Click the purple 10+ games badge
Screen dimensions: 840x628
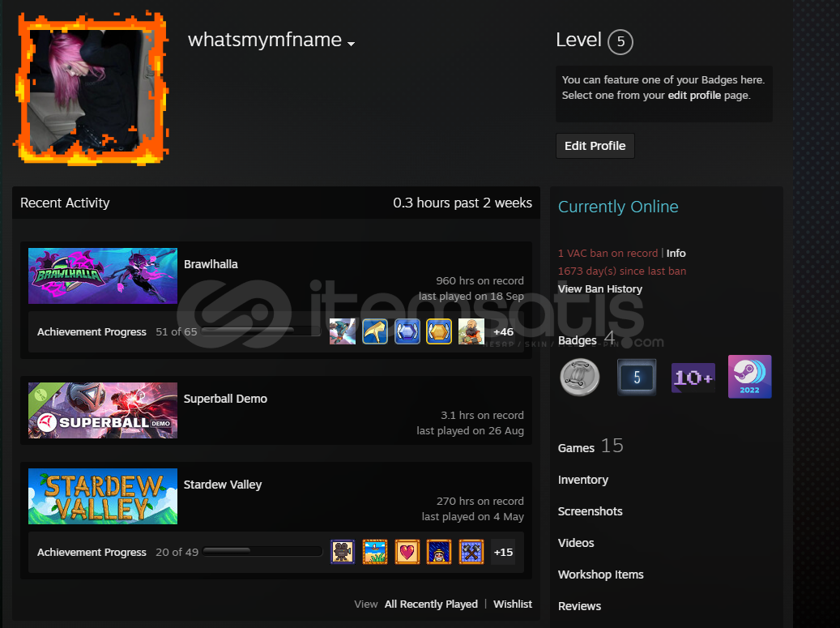[x=693, y=378]
